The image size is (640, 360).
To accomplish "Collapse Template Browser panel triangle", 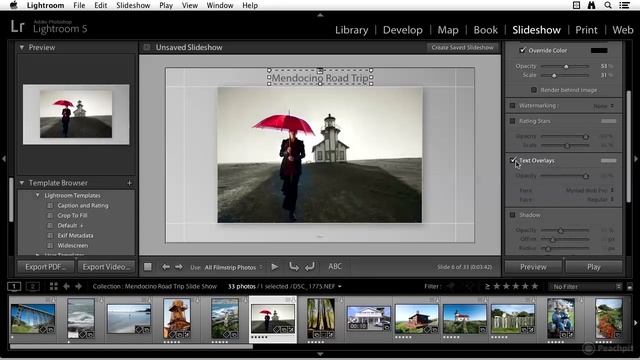I will [22, 183].
